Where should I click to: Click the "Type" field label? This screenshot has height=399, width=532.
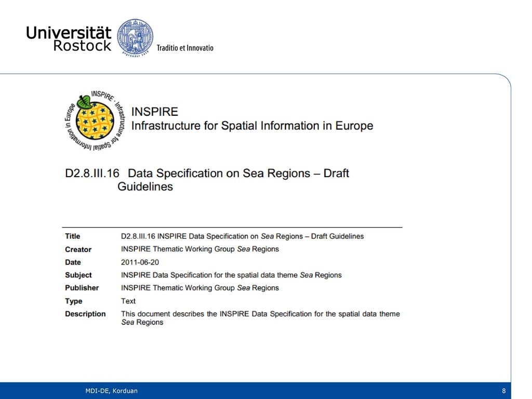(x=74, y=301)
